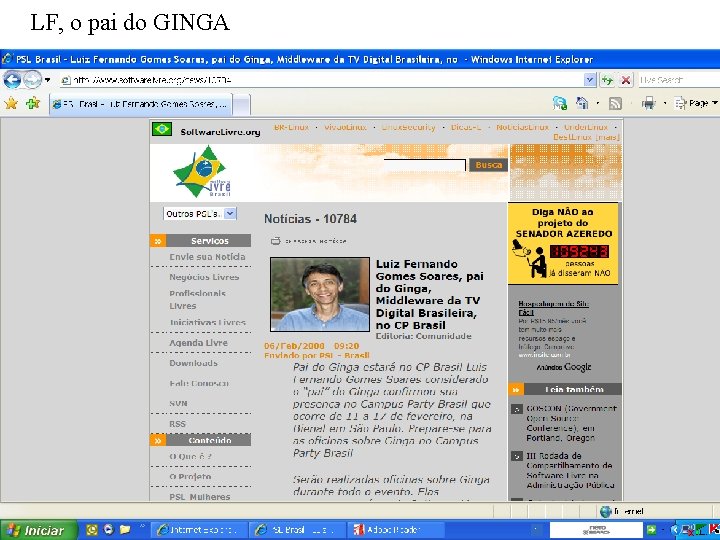Click the Add to Favorites icon
The width and height of the screenshot is (720, 540).
[x=33, y=103]
